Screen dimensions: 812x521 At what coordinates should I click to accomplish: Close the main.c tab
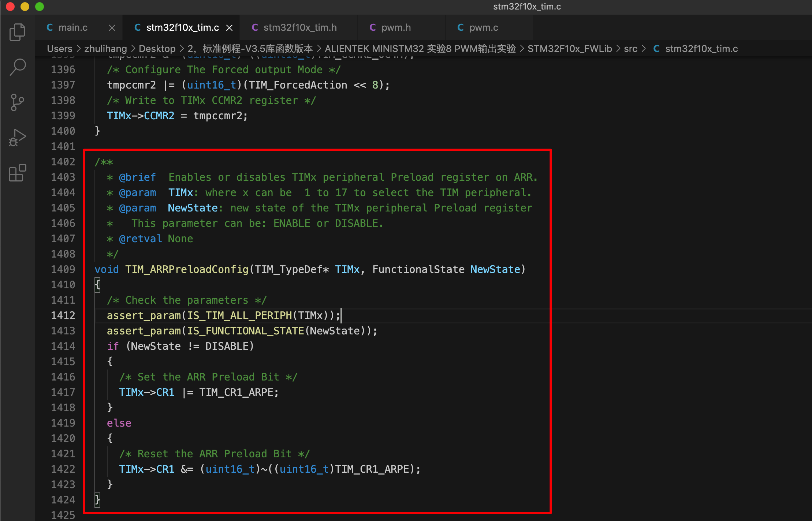tap(112, 28)
